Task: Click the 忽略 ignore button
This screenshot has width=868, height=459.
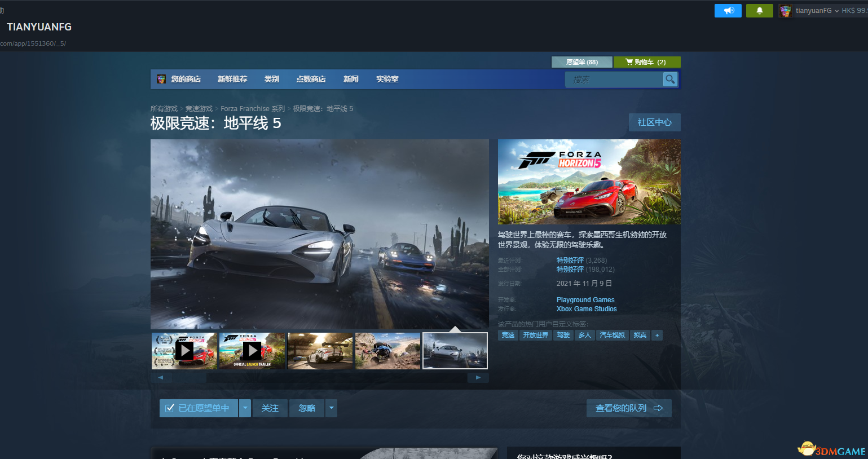Action: [x=307, y=408]
